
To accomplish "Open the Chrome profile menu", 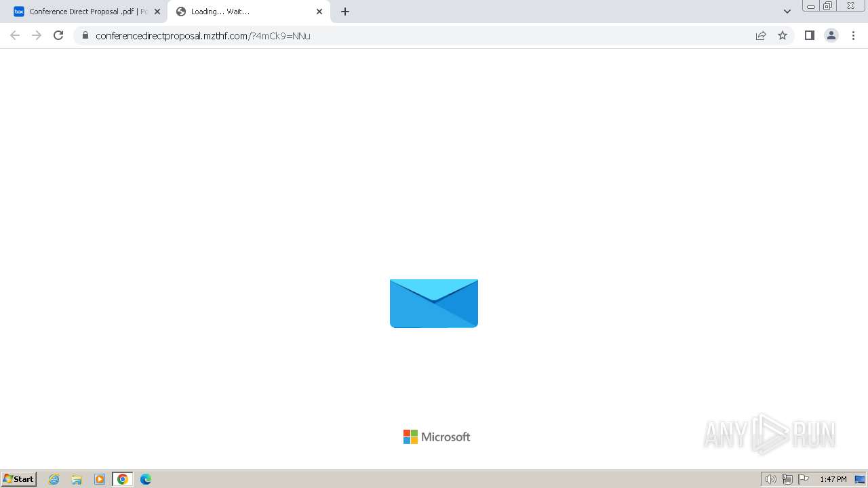I will coord(831,35).
